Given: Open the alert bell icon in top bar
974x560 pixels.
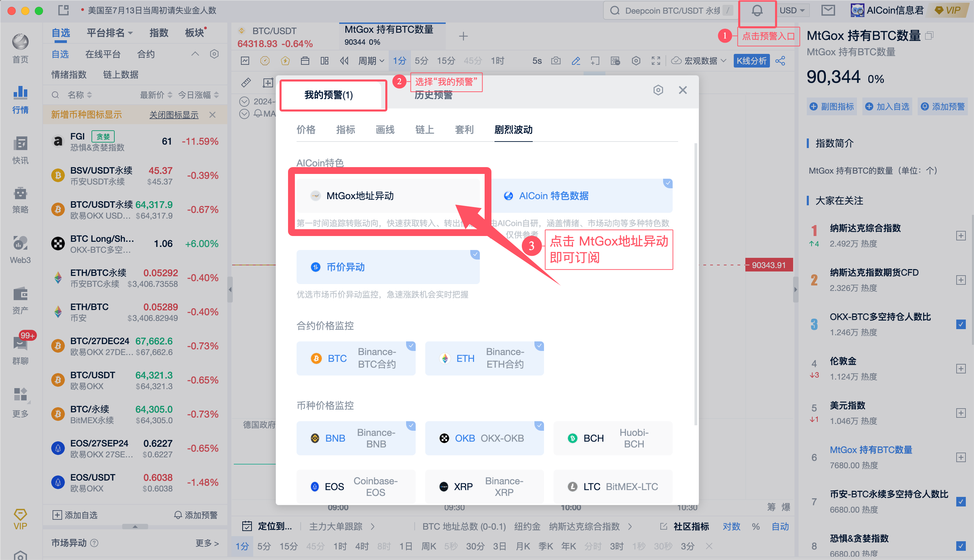Looking at the screenshot, I should (x=757, y=11).
